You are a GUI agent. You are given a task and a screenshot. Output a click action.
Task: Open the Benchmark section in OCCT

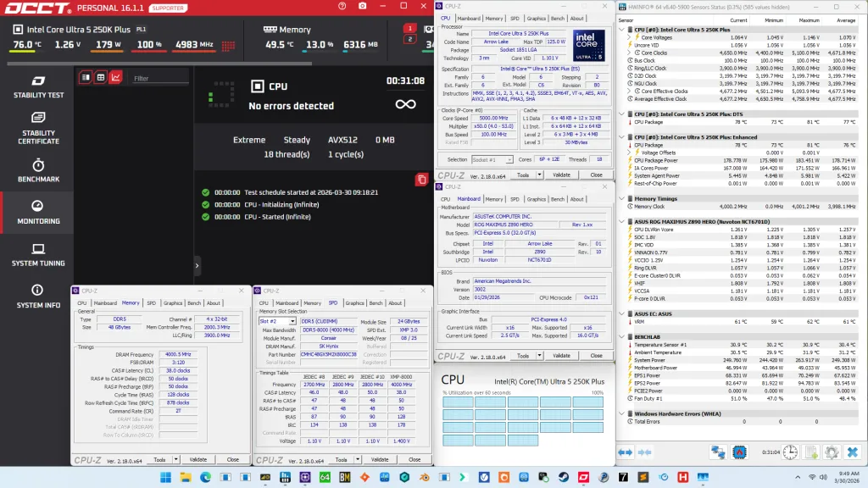[x=38, y=170]
